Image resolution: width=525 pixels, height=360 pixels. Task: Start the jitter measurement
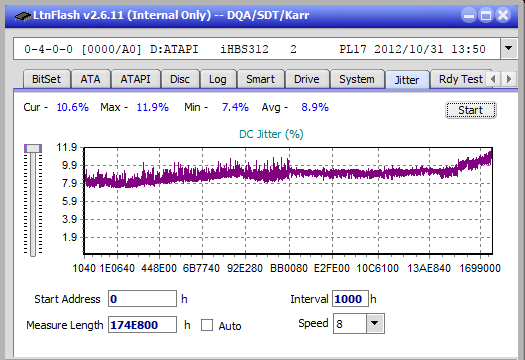click(470, 110)
